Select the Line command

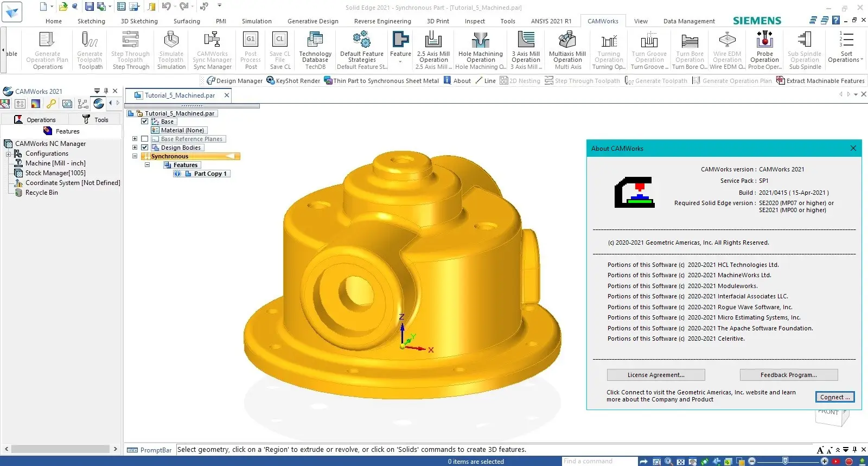tap(486, 81)
